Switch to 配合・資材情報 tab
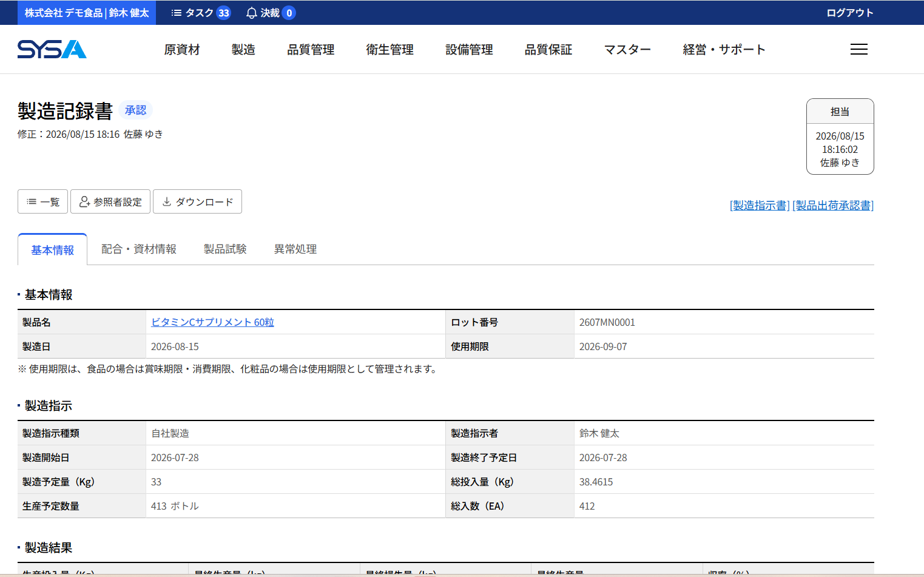Screen dimensions: 924x577 139,249
